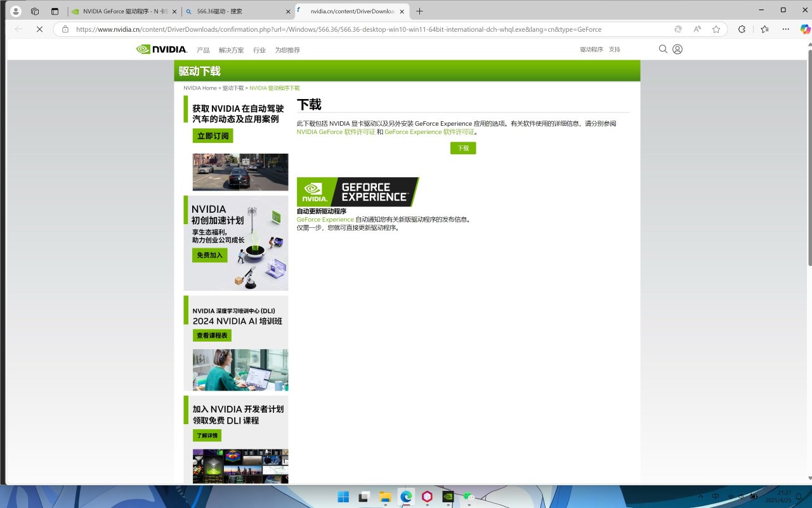
Task: Open File Explorer from the taskbar
Action: tap(385, 497)
